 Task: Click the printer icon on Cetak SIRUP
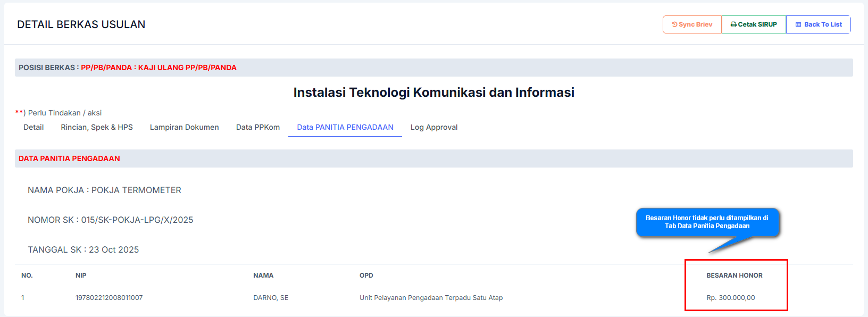pyautogui.click(x=733, y=24)
